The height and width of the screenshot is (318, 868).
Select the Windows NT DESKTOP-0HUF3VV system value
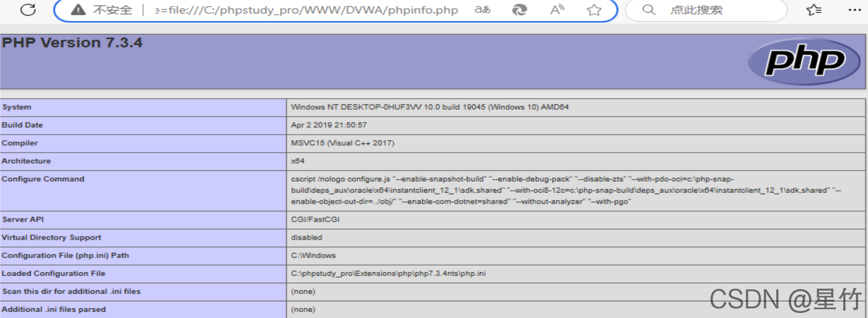pyautogui.click(x=430, y=107)
